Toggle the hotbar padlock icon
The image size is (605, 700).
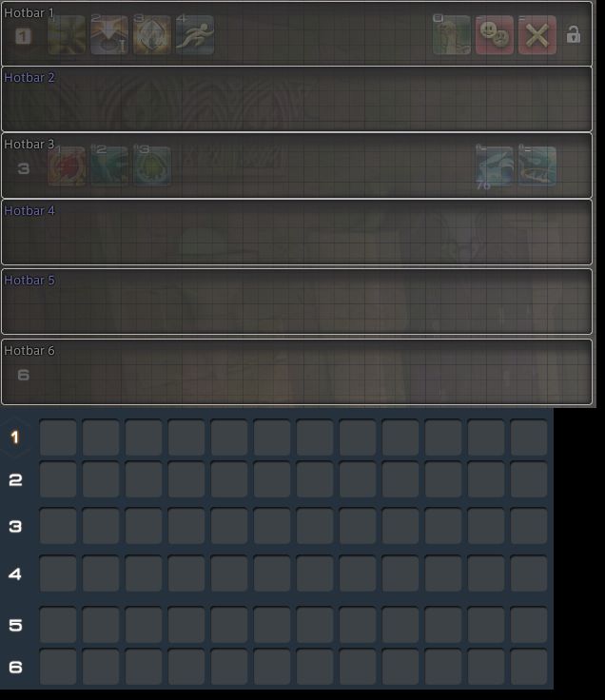coord(574,34)
